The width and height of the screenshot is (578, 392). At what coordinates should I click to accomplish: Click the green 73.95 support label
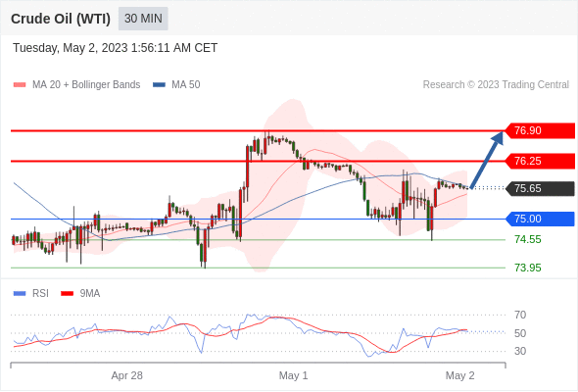528,268
